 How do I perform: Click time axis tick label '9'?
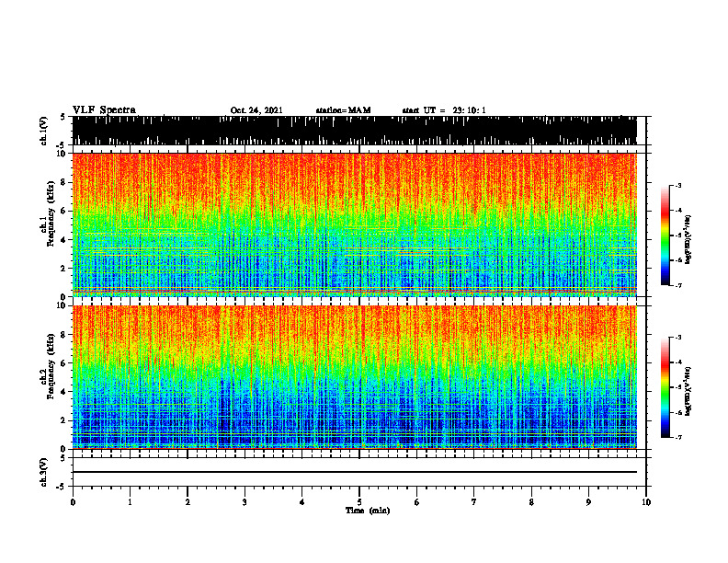point(588,502)
